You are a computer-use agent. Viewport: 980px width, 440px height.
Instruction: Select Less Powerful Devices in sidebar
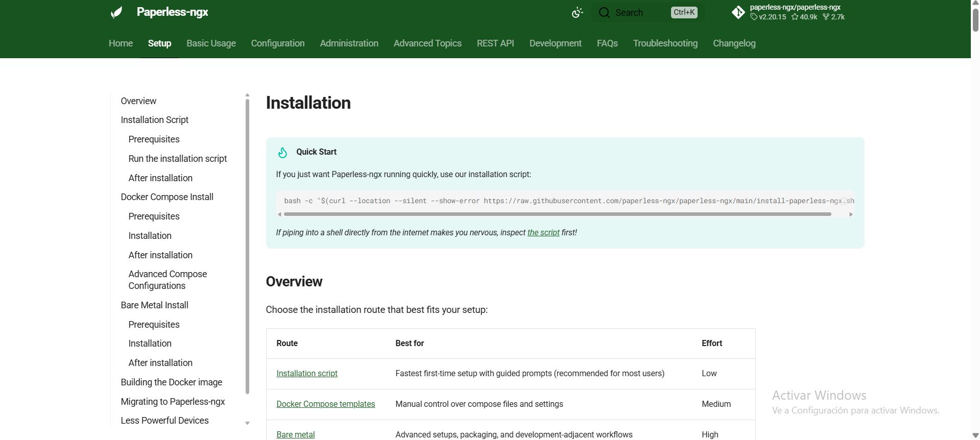tap(165, 421)
